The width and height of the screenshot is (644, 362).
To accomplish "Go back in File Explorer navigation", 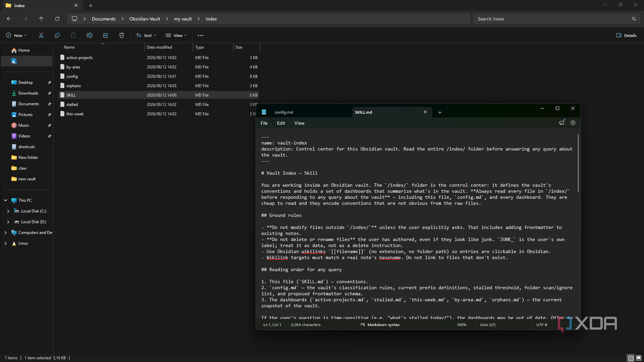I will coord(9,19).
